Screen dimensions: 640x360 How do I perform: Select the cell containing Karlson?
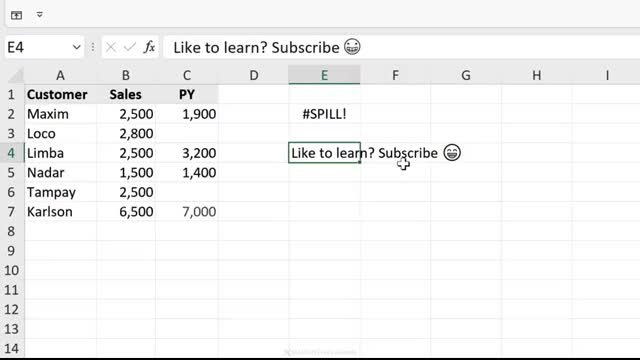click(x=60, y=212)
